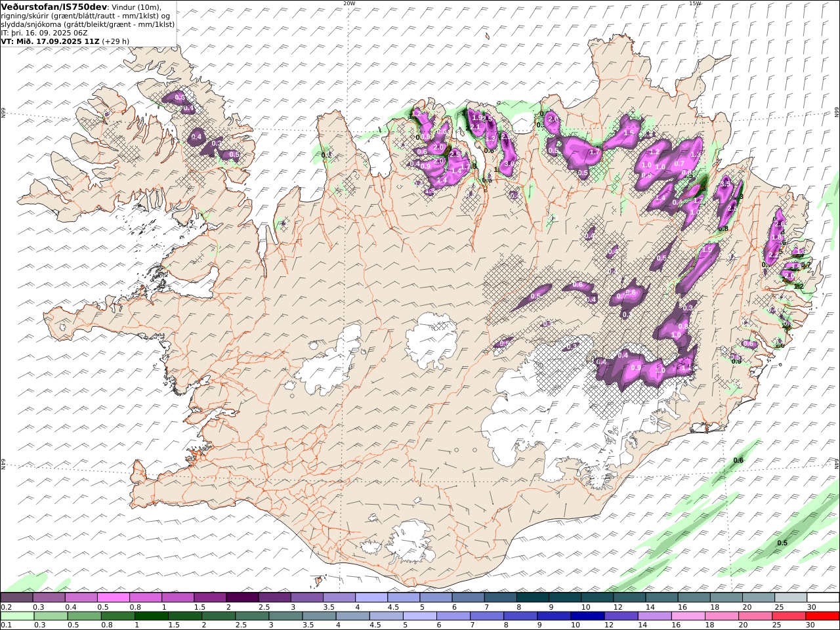Pick upper legend swatch between 1.5 and 2

click(209, 598)
